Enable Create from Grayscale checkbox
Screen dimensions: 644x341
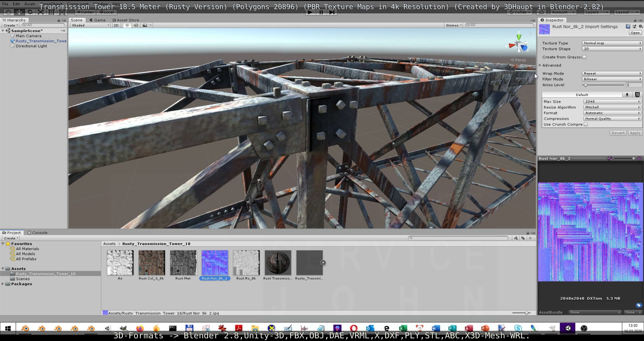pos(585,57)
